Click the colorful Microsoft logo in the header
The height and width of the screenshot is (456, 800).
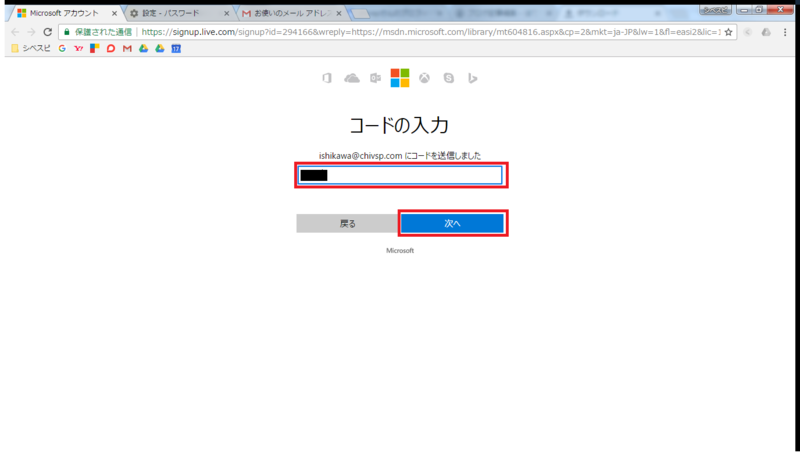400,78
